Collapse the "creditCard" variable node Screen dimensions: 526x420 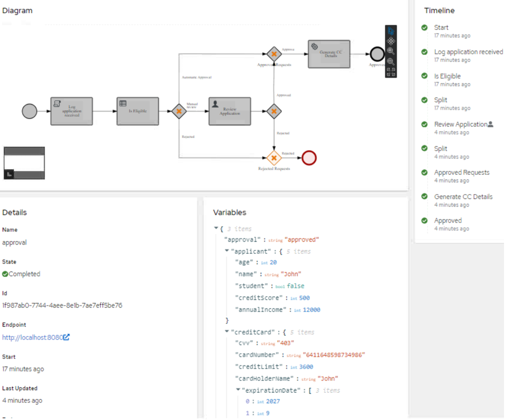tap(227, 332)
